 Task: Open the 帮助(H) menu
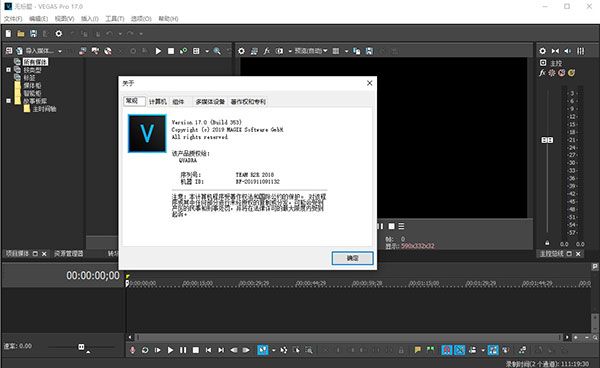click(168, 19)
